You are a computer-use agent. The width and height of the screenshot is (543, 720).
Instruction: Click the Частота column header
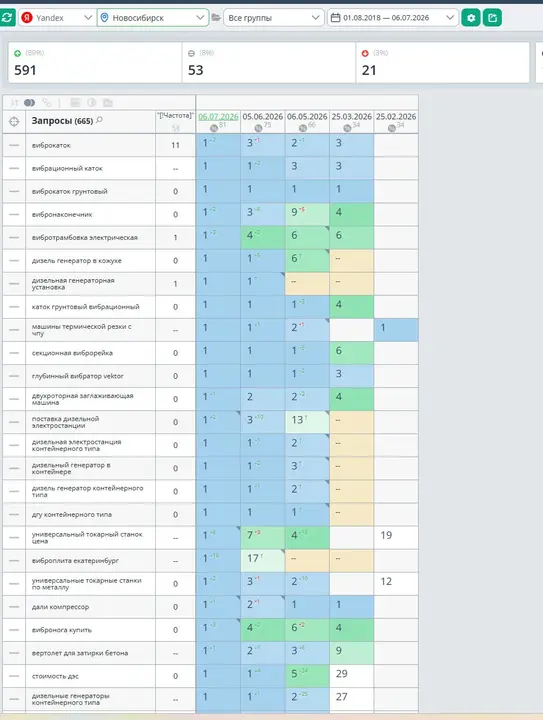pyautogui.click(x=175, y=116)
